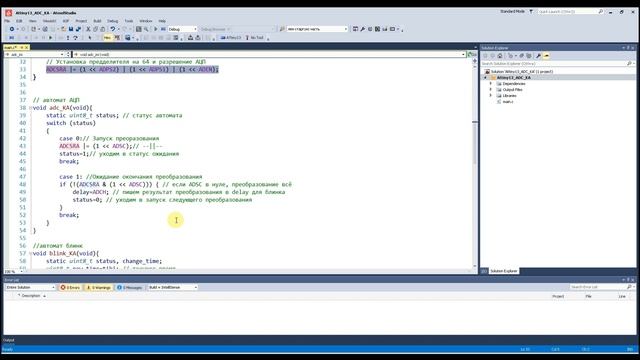Sort by the File column header

coord(588,296)
